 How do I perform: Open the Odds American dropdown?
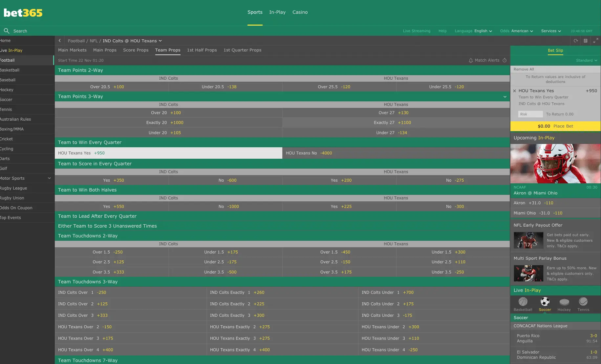point(517,31)
